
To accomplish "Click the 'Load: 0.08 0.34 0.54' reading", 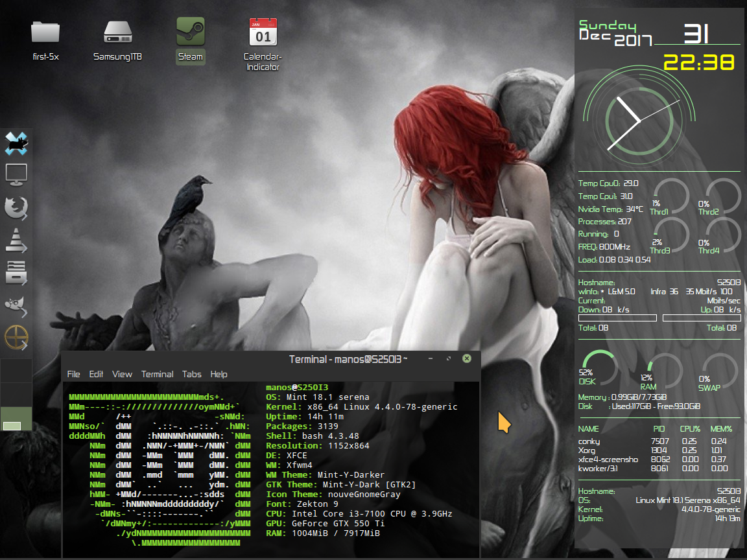I will (x=614, y=259).
